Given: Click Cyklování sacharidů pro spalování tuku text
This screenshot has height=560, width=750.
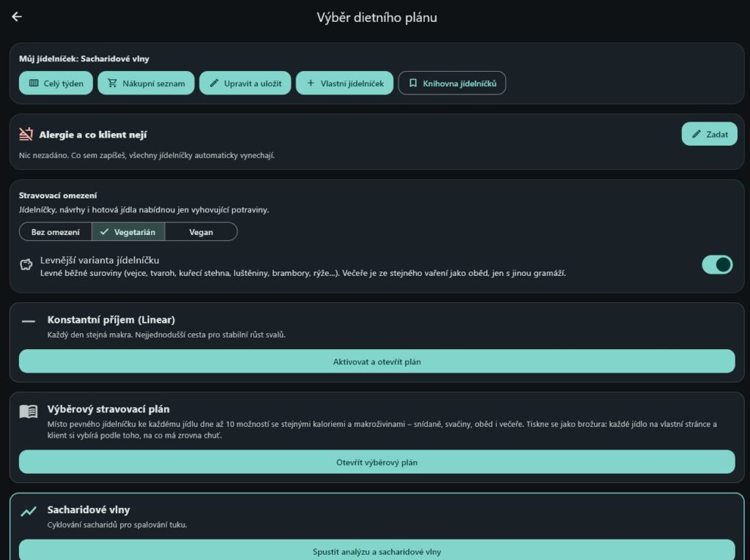Looking at the screenshot, I should (117, 525).
